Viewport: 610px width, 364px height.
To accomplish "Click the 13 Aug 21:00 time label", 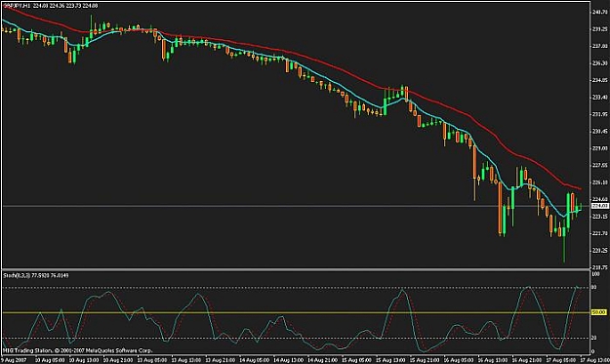I will (221, 360).
